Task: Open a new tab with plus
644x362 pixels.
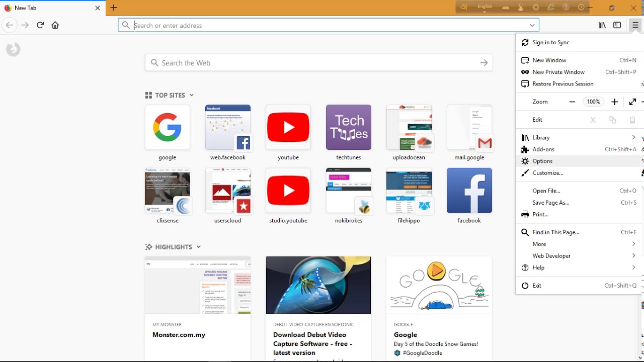Action: click(114, 8)
